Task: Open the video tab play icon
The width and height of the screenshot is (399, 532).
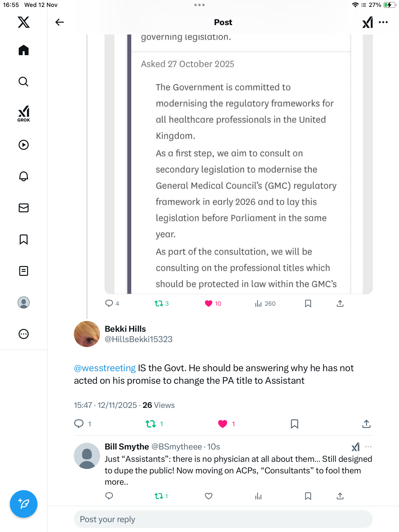Action: [24, 145]
